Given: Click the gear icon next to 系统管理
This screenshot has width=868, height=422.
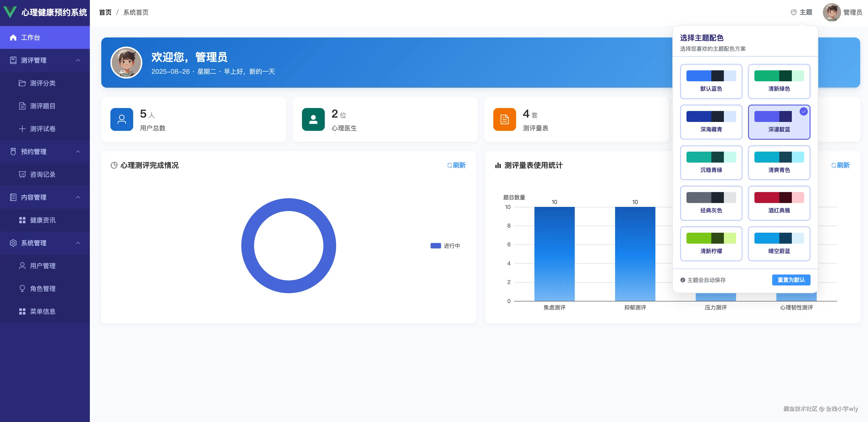Looking at the screenshot, I should 13,243.
